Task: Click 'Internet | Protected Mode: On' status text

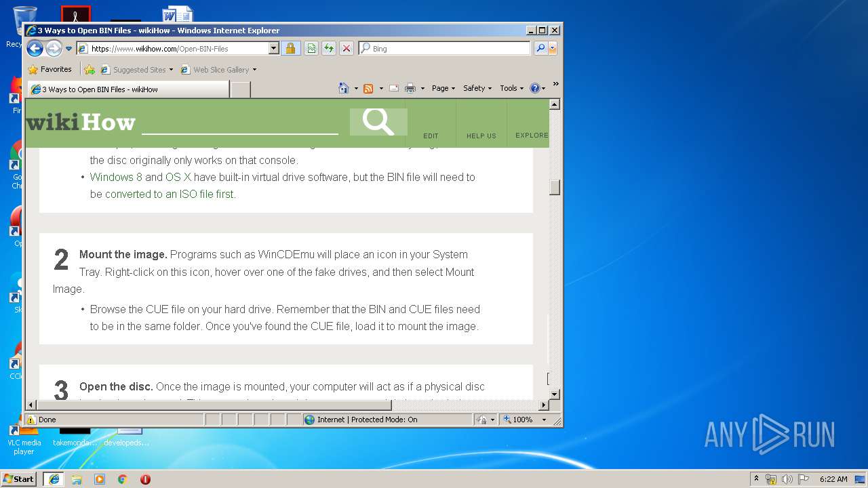Action: pos(367,420)
